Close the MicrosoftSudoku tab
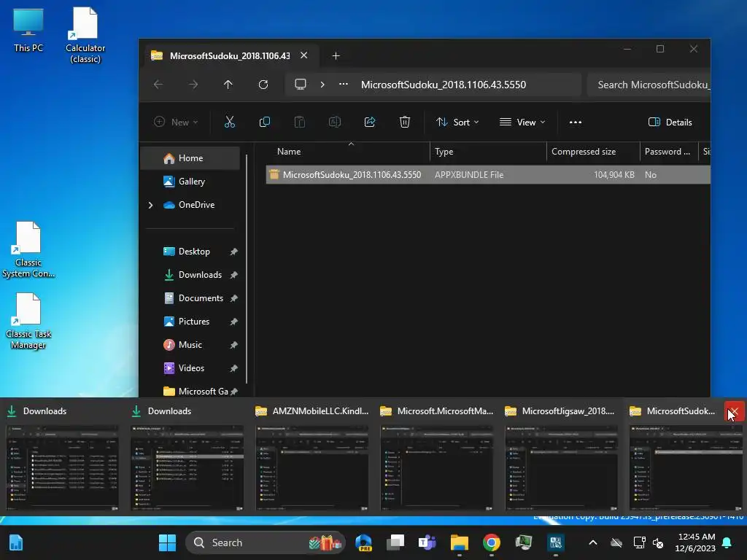The height and width of the screenshot is (560, 747). (x=304, y=55)
